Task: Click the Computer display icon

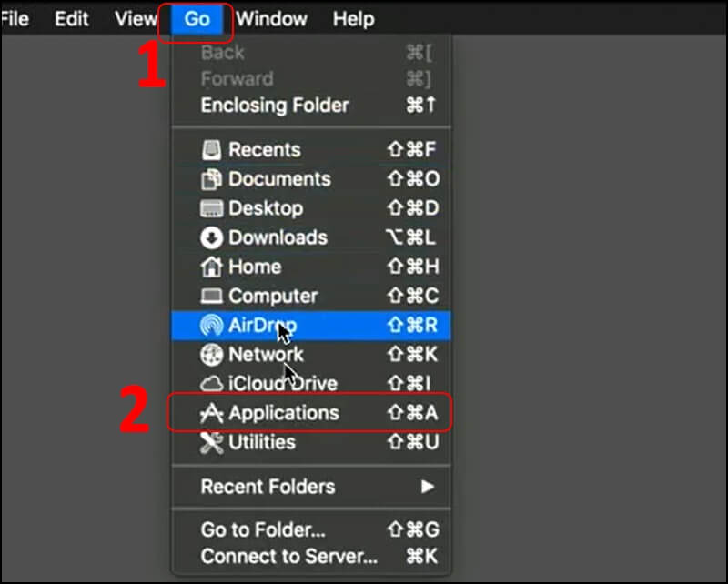Action: tap(211, 296)
